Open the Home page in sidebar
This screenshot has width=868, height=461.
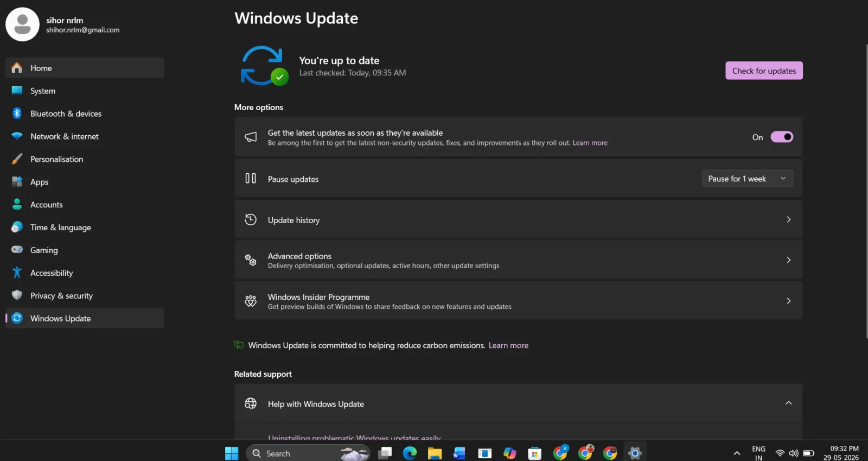coord(85,68)
